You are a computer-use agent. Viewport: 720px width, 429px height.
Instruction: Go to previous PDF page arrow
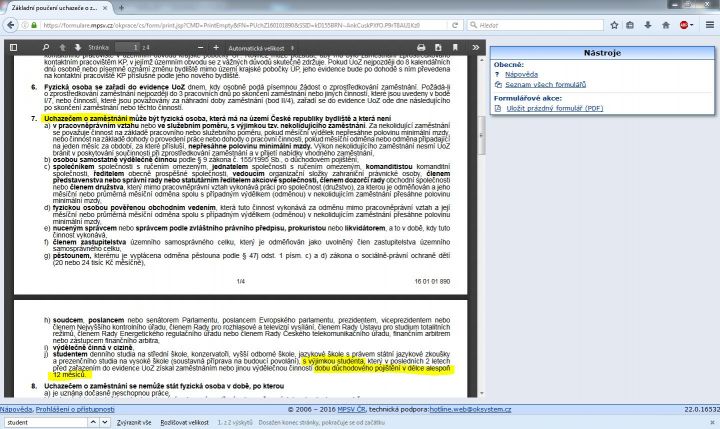62,47
